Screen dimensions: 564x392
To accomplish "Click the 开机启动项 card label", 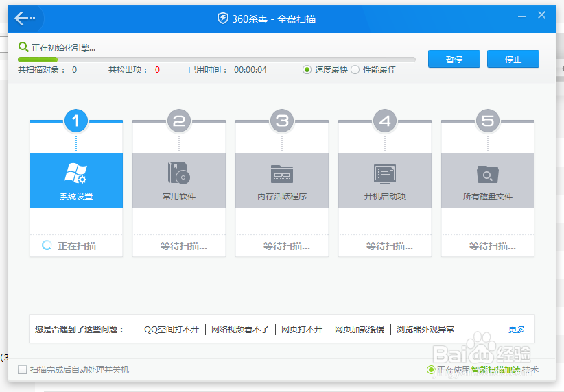I will pos(385,196).
